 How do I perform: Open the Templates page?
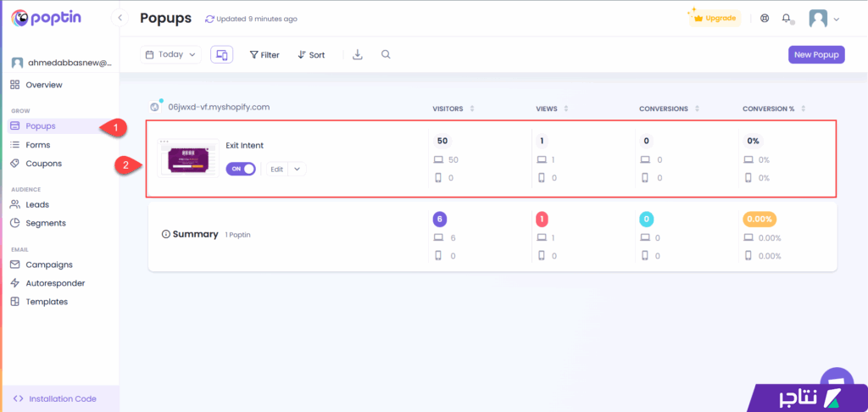(39, 302)
